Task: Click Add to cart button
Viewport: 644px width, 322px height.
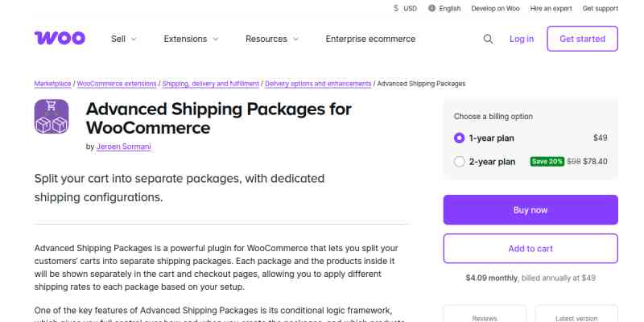Action: pyautogui.click(x=530, y=249)
